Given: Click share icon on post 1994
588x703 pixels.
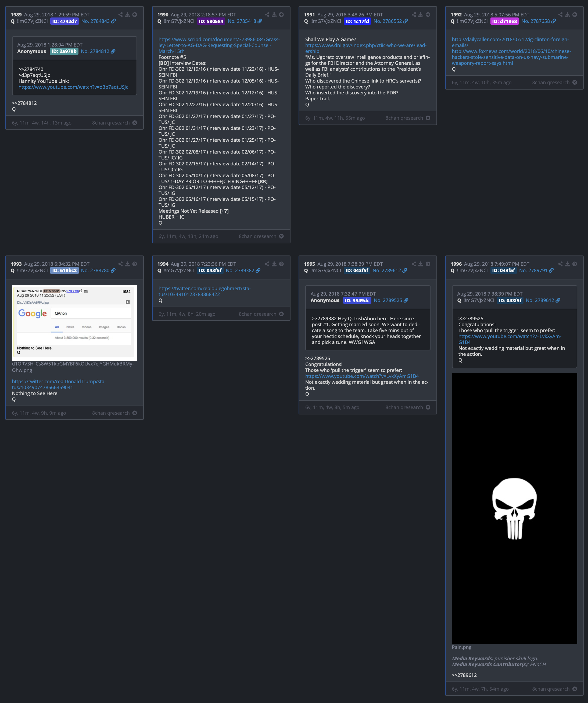Looking at the screenshot, I should click(267, 264).
